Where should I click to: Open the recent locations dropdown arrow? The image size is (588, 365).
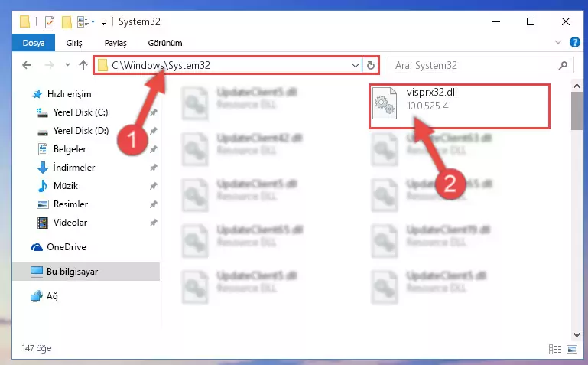click(67, 65)
